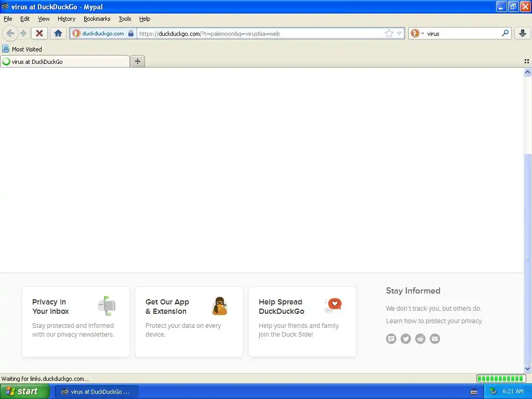The width and height of the screenshot is (532, 399).
Task: Open the Bookmarks menu
Action: point(97,19)
